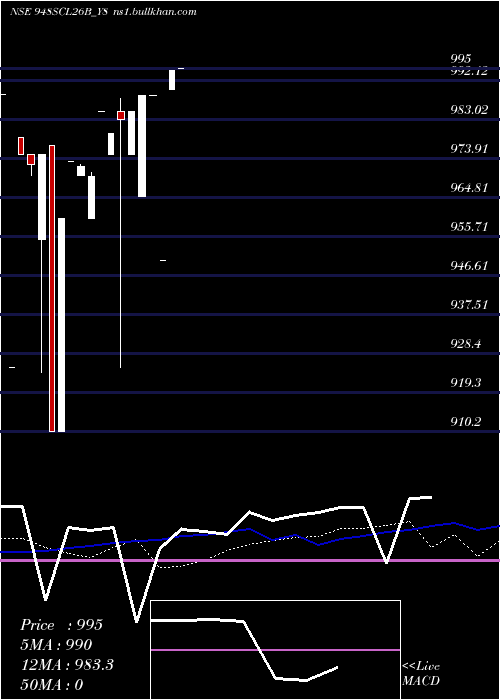The image size is (500, 700).
Task: Click the <<Live MACD label
Action: [421, 673]
